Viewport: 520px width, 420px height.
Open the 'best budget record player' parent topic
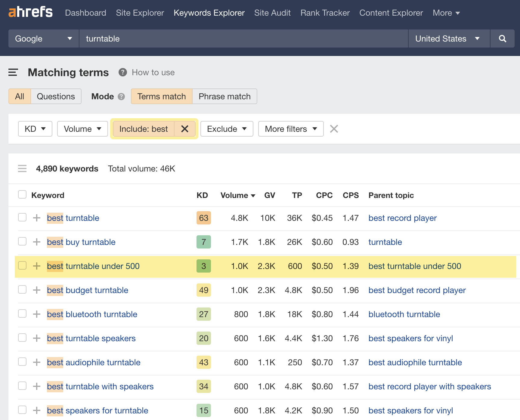click(417, 290)
